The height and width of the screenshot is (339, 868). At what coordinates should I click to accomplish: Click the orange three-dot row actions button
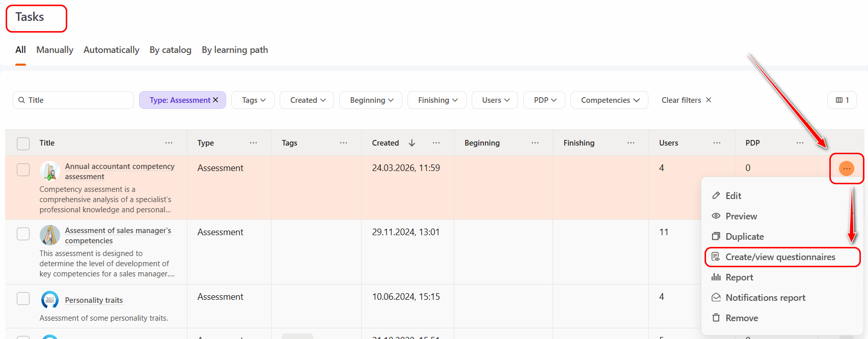(x=846, y=168)
